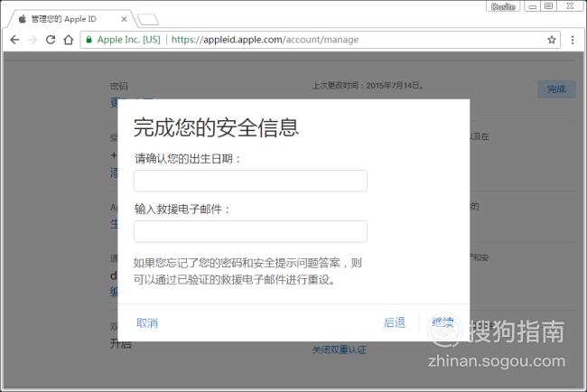
Task: Open the Chrome three-dot menu
Action: tap(573, 40)
